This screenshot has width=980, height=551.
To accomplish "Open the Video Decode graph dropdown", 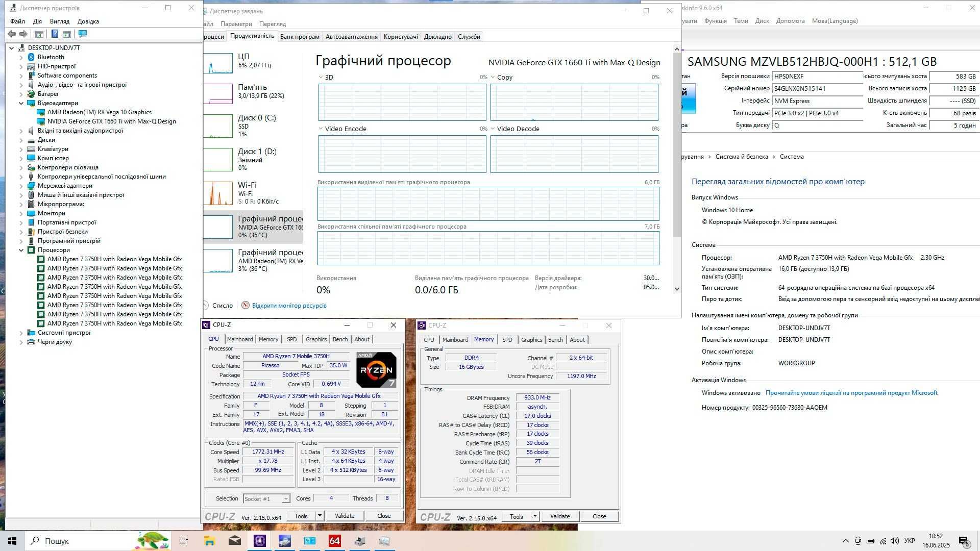I will tap(493, 129).
